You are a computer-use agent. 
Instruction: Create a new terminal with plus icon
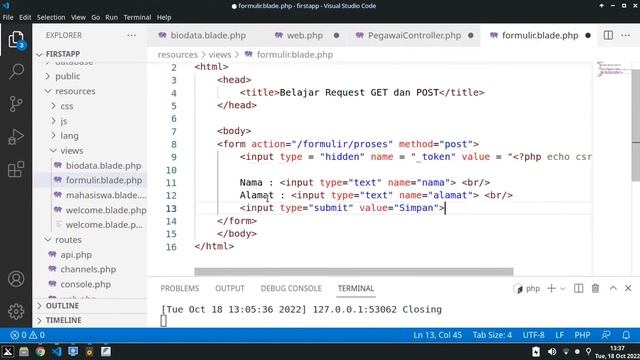click(x=551, y=289)
